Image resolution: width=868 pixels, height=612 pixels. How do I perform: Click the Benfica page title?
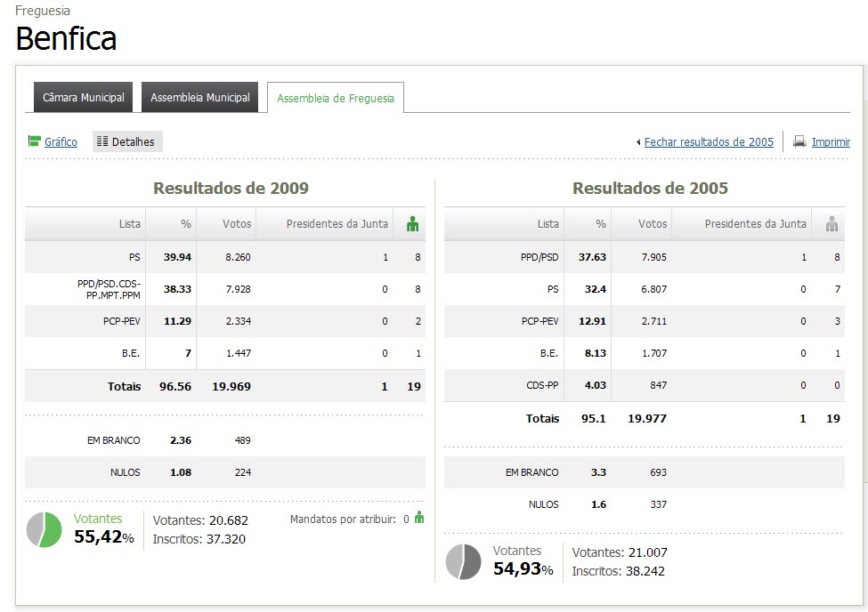[x=66, y=38]
